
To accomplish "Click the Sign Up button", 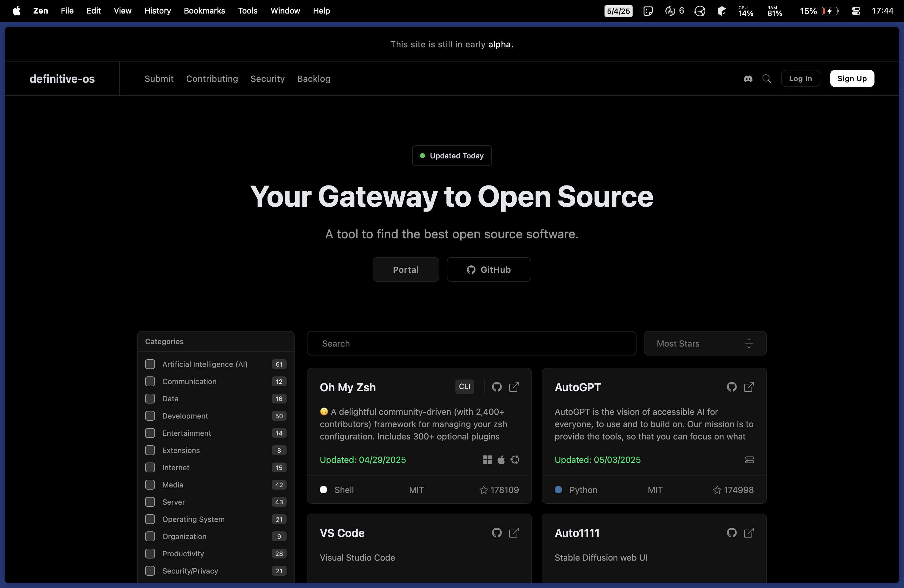I will tap(852, 78).
